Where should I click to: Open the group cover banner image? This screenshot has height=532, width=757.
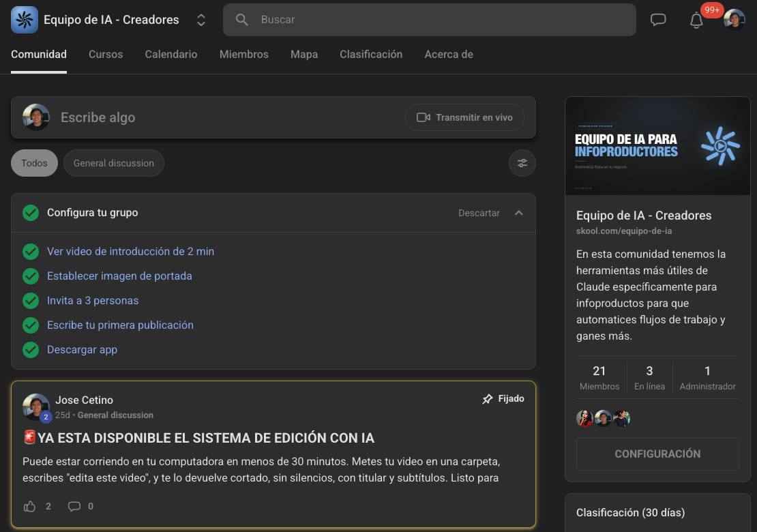coord(657,146)
